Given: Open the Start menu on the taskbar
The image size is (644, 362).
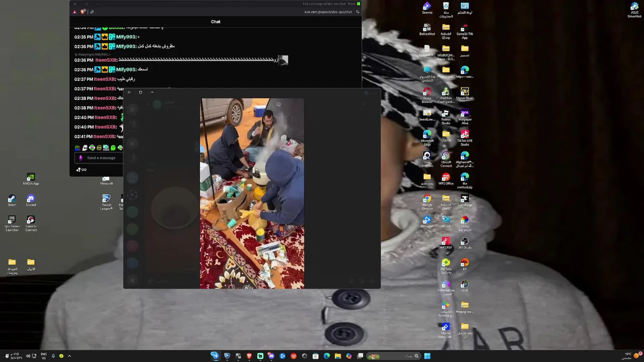Looking at the screenshot, I should (x=427, y=356).
